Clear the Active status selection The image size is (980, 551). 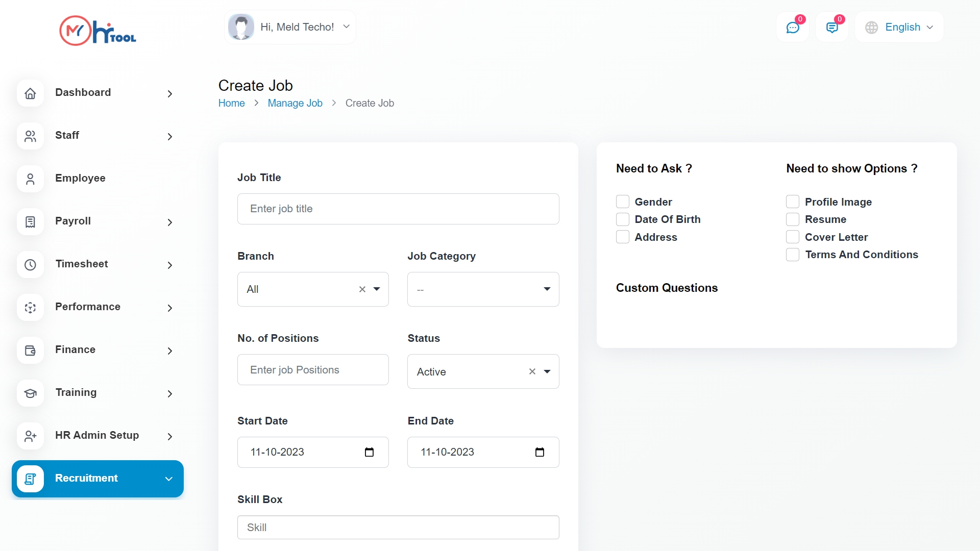pos(532,371)
